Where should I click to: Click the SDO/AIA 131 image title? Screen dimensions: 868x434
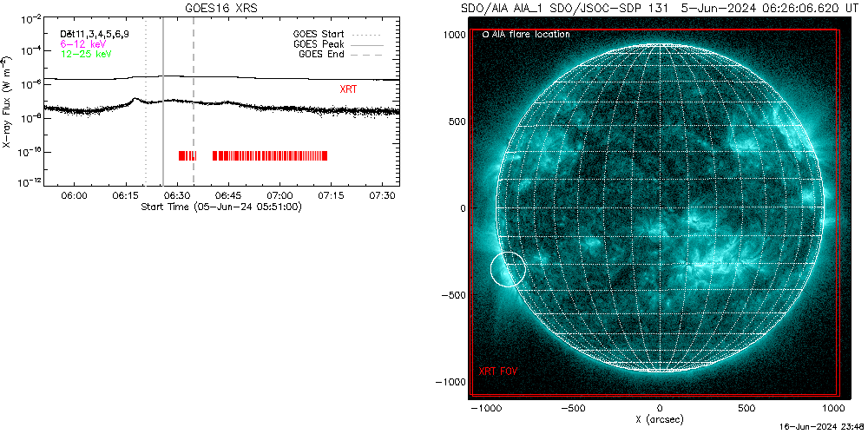click(659, 8)
